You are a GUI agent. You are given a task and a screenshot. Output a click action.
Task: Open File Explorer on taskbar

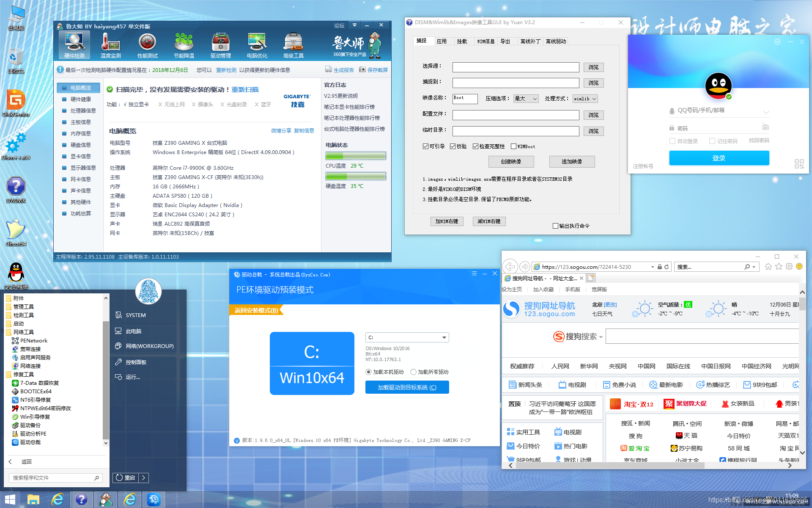pos(33,500)
